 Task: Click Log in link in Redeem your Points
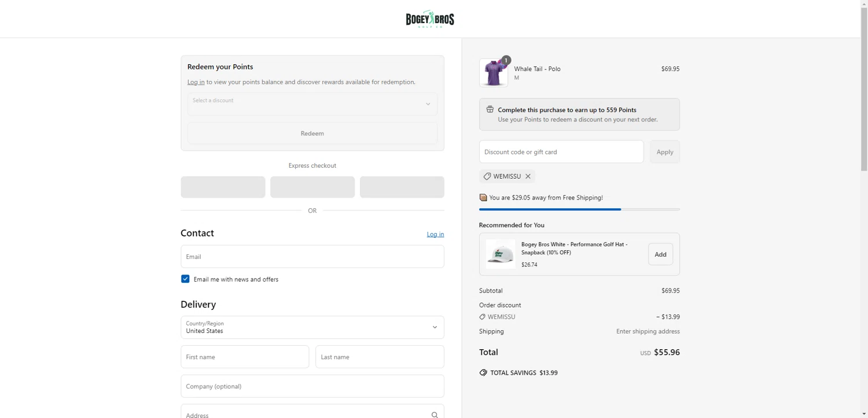pos(196,82)
